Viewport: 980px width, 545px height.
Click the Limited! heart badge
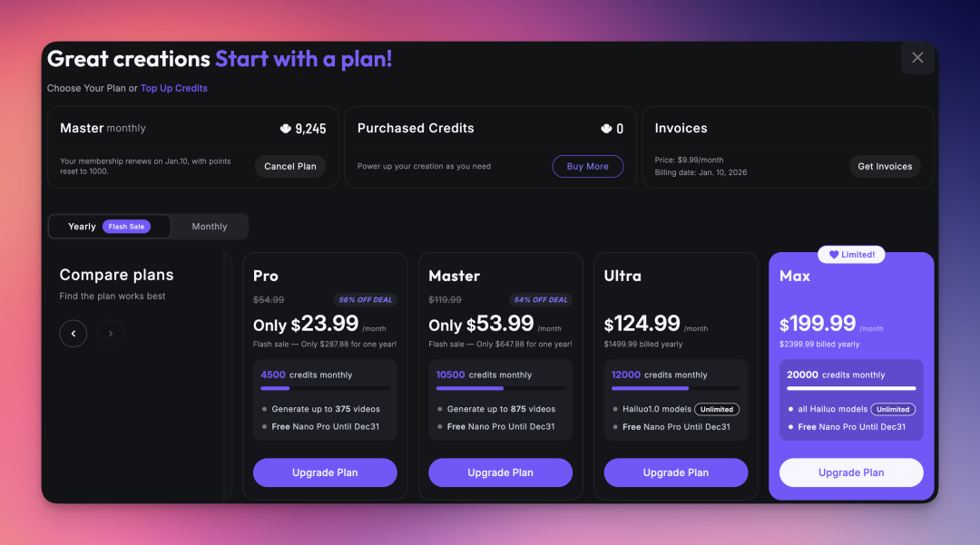pyautogui.click(x=851, y=255)
